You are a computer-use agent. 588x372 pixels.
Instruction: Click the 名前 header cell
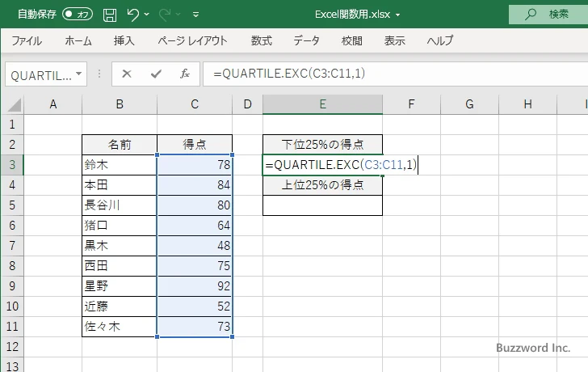click(120, 145)
